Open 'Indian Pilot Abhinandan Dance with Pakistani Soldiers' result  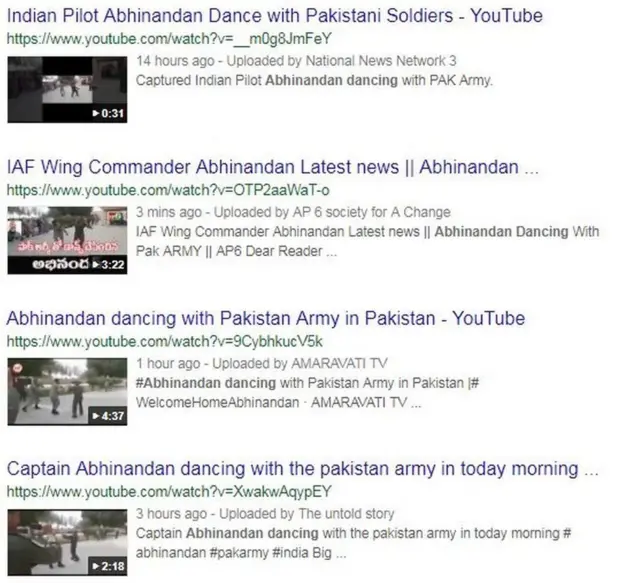[275, 16]
